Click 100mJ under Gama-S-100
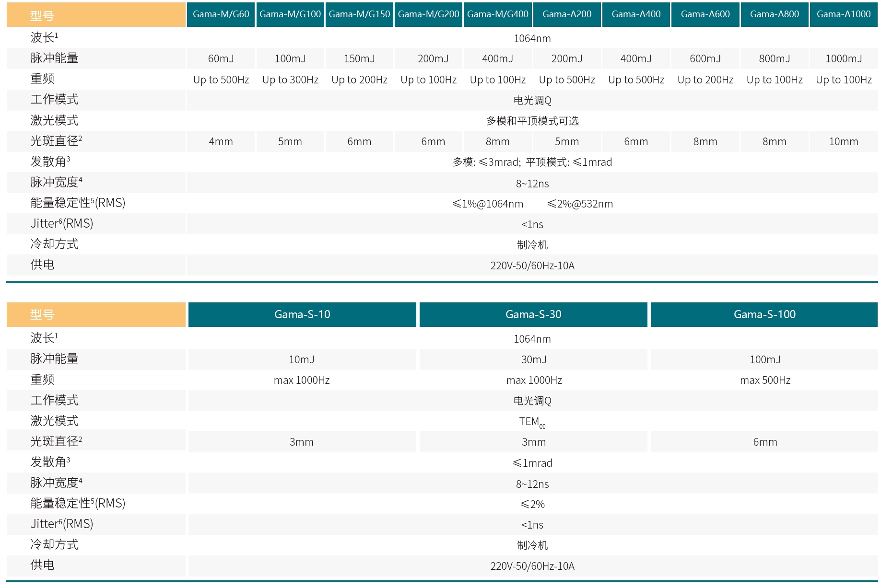The height and width of the screenshot is (588, 881). point(764,359)
